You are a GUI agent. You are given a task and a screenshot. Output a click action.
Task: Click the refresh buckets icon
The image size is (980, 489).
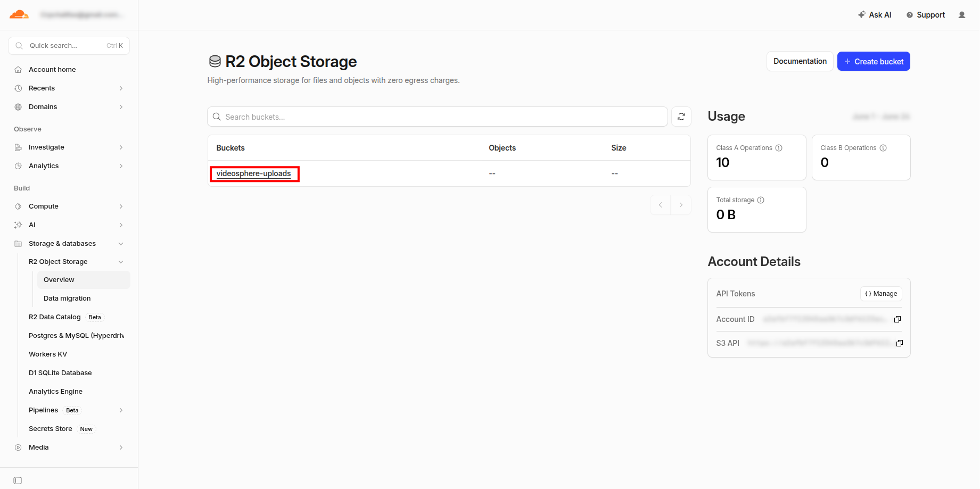point(681,117)
